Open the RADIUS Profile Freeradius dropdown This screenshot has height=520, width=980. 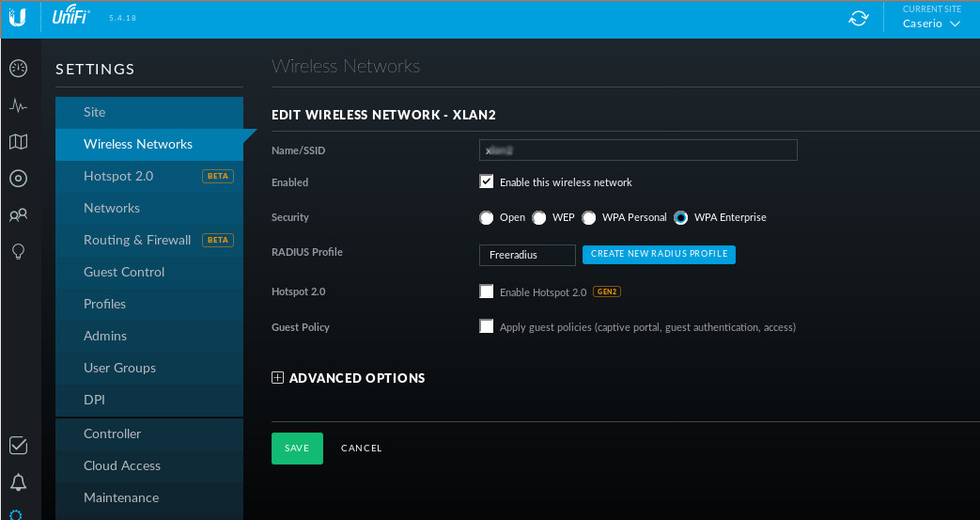(x=527, y=255)
